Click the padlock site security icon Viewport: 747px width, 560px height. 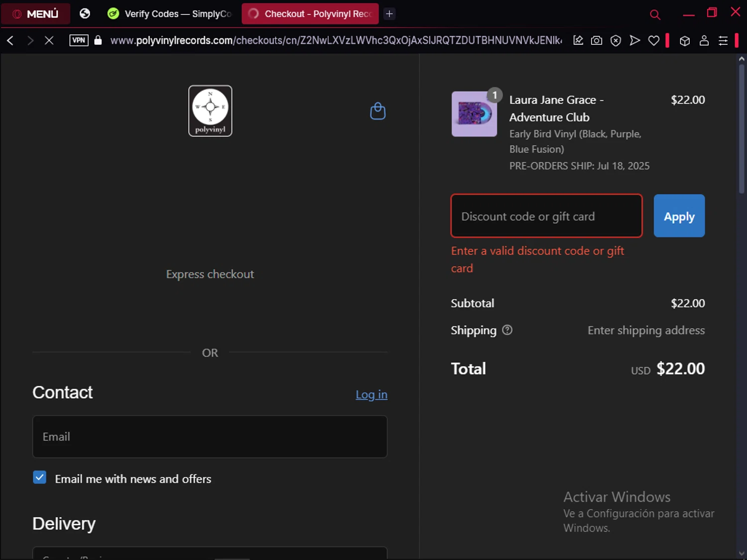[x=98, y=40]
